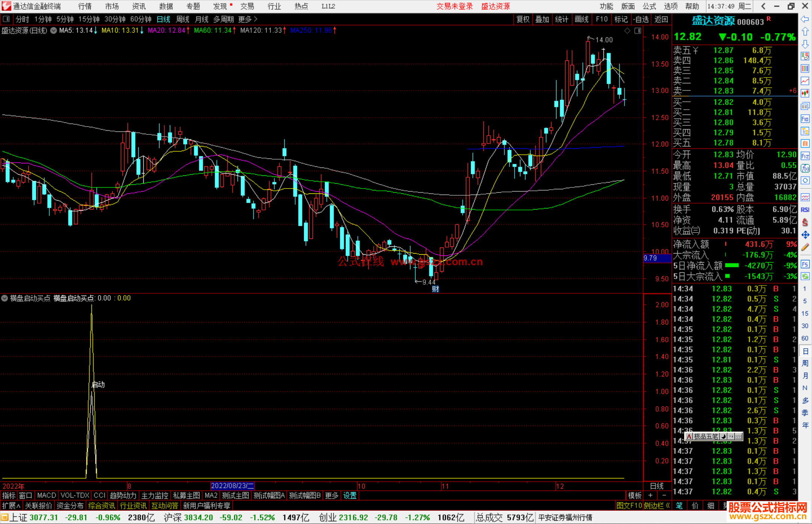Click the 通达信 logo icon in title bar
This screenshot has width=812, height=524.
coord(6,6)
